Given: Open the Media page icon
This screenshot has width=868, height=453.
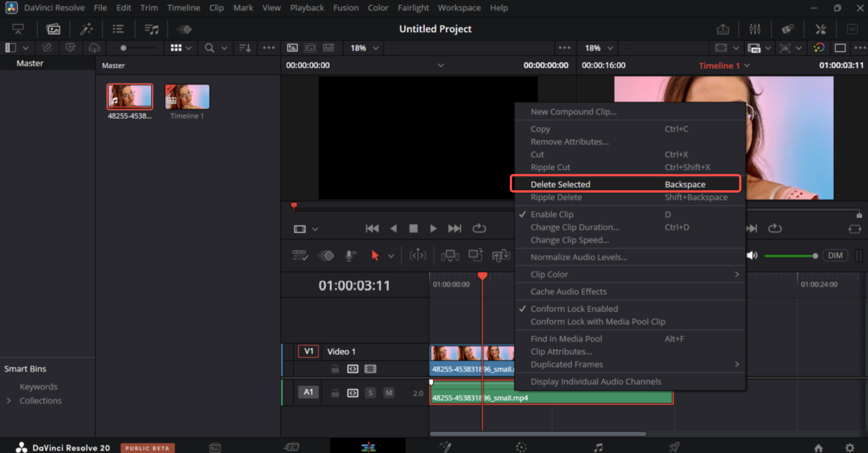Looking at the screenshot, I should coord(215,447).
